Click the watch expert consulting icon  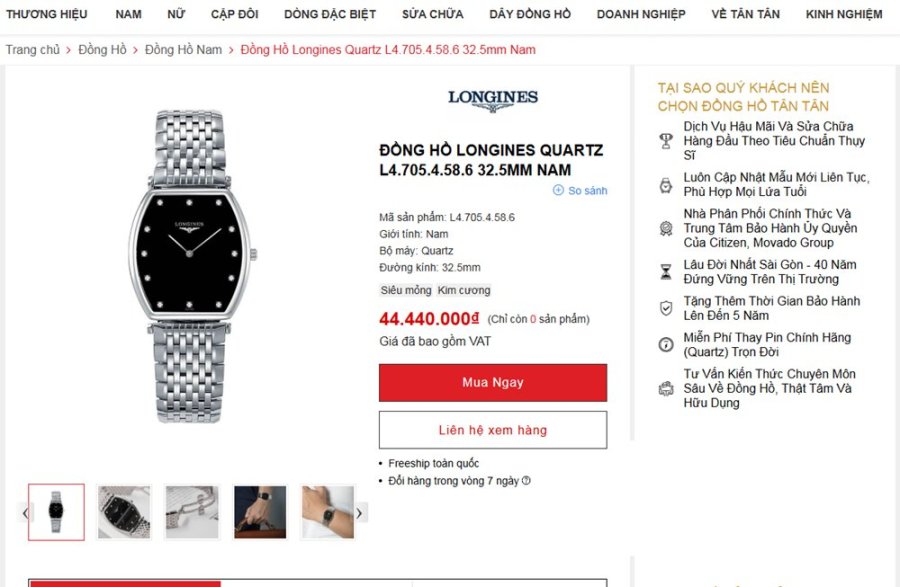coord(666,388)
